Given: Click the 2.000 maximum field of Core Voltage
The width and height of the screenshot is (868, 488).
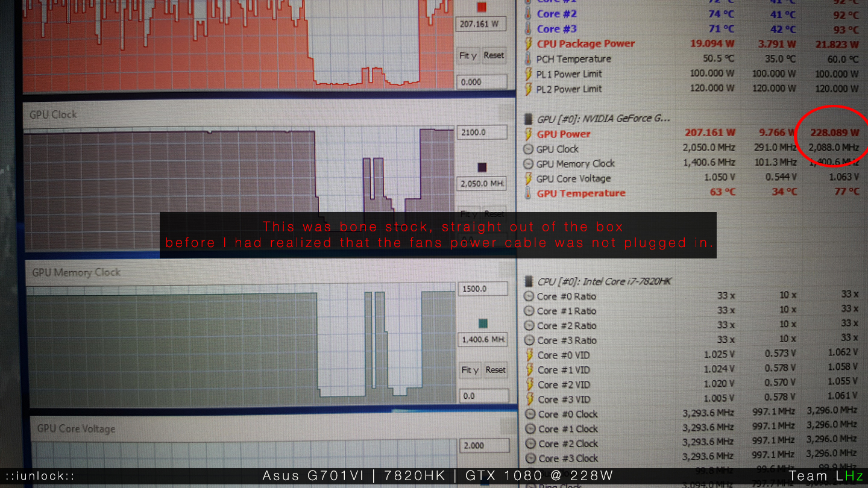Looking at the screenshot, I should [484, 446].
